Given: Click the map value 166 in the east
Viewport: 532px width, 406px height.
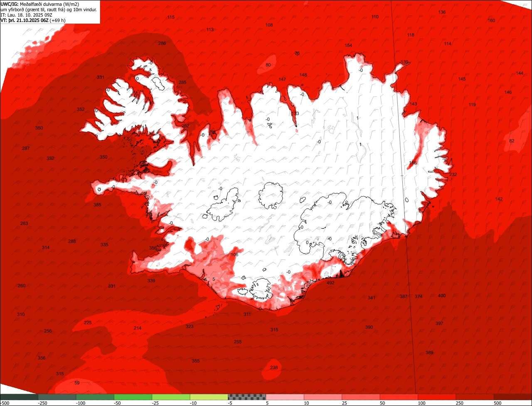Looking at the screenshot, I should 413,163.
